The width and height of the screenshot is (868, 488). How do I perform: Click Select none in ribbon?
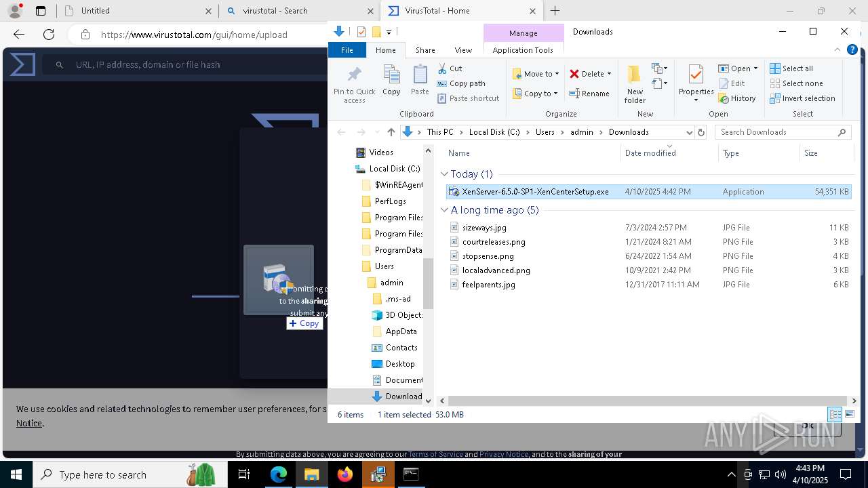point(796,83)
